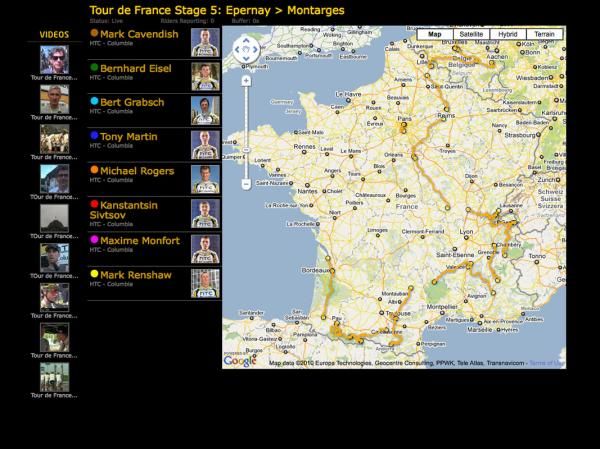The image size is (600, 449).
Task: Switch to Hybrid view tab
Action: coord(508,34)
